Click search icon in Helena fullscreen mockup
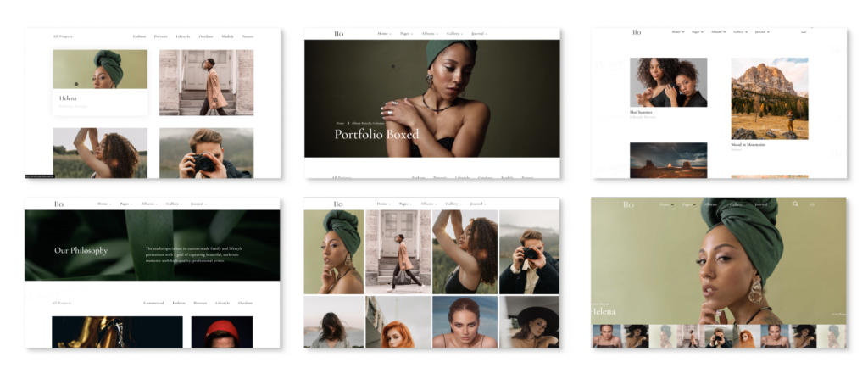The height and width of the screenshot is (368, 868). 795,204
